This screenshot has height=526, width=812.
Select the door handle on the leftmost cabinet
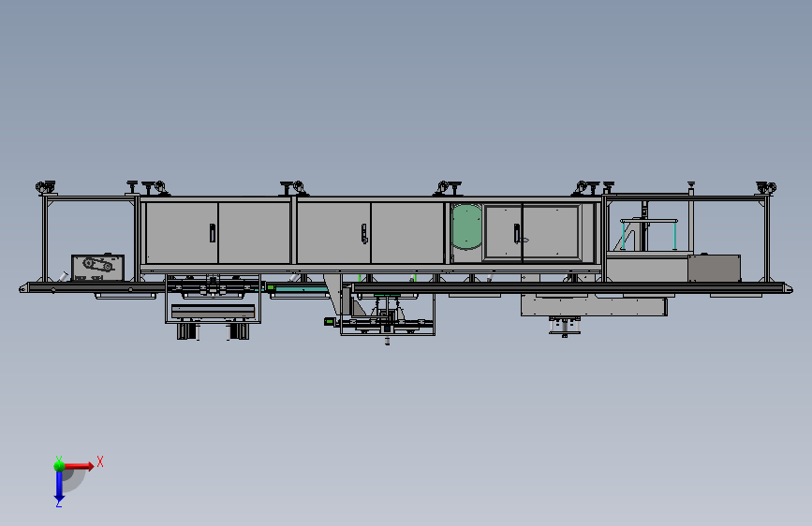tap(213, 233)
